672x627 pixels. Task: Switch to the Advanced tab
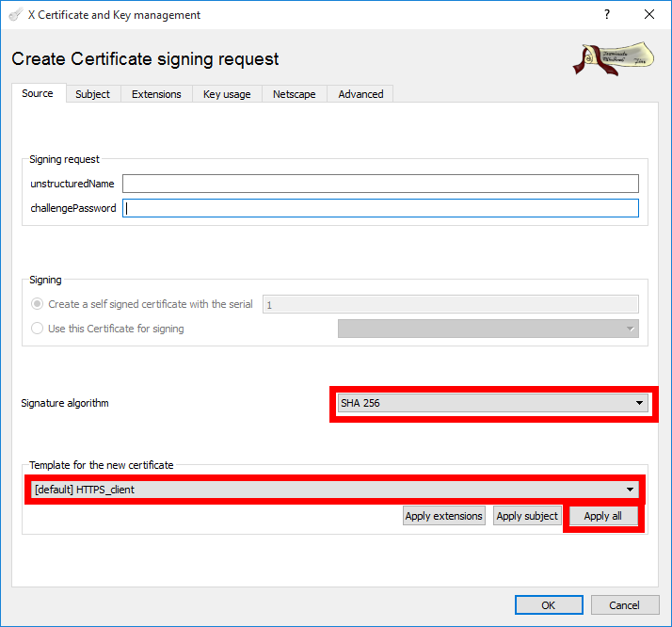360,94
